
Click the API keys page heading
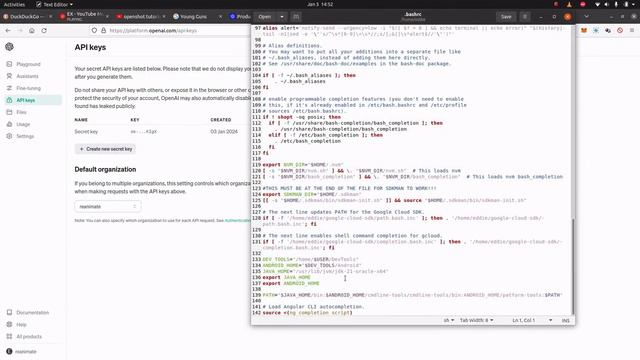(90, 47)
